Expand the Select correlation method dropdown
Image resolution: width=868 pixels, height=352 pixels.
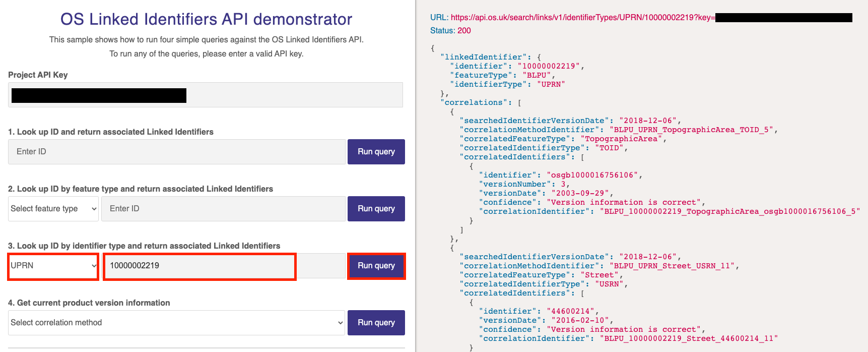177,323
